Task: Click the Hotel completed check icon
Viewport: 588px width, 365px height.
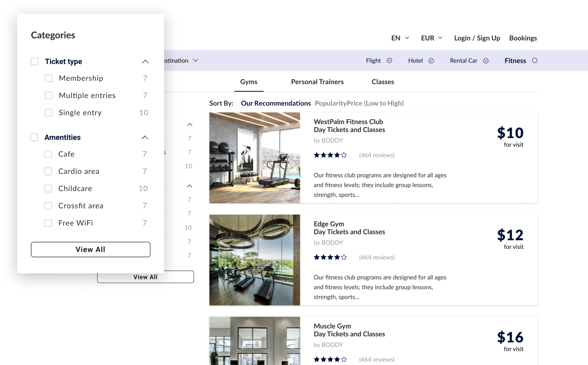Action: tap(431, 61)
